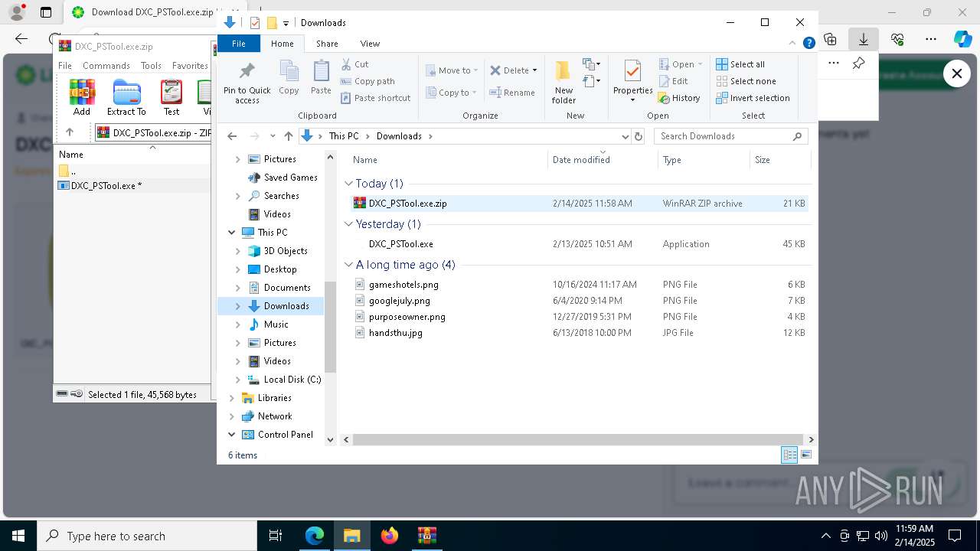980x551 pixels.
Task: Open recent locations dropdown arrow
Action: pyautogui.click(x=273, y=136)
